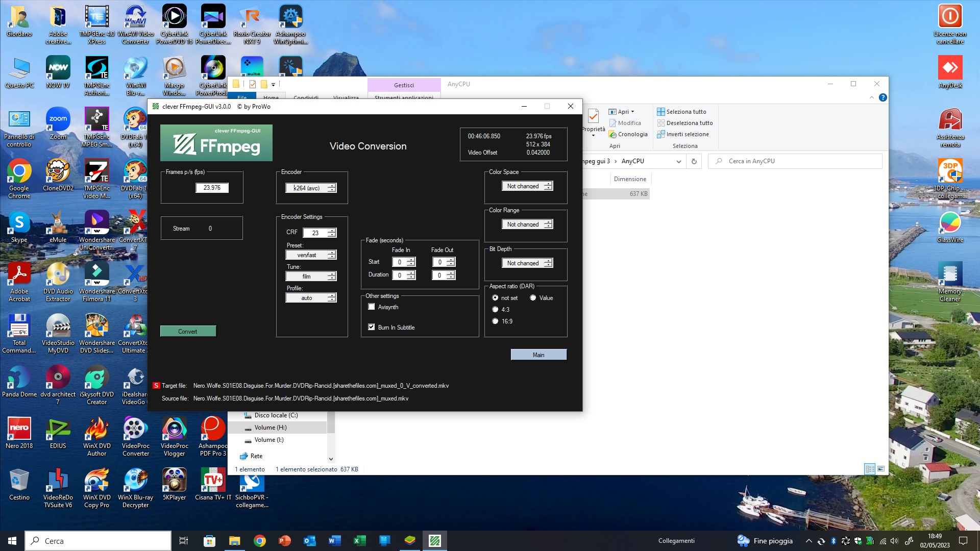980x551 pixels.
Task: Open the AnyDesk desktop icon
Action: [950, 68]
